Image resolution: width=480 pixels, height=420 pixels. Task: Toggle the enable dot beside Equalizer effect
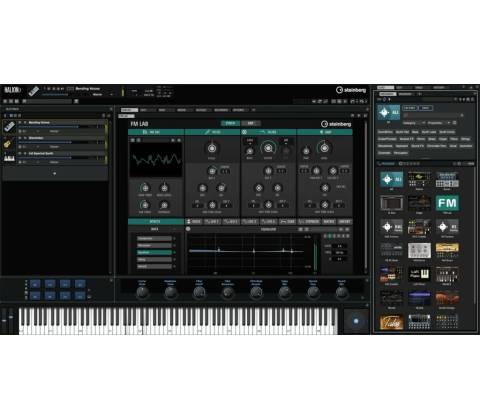point(174,252)
